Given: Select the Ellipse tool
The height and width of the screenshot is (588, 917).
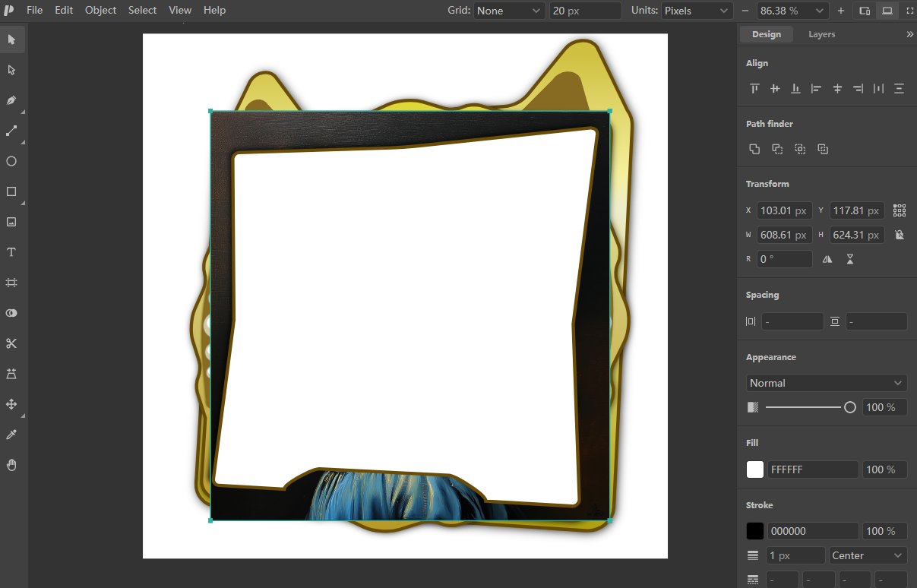Looking at the screenshot, I should tap(11, 161).
